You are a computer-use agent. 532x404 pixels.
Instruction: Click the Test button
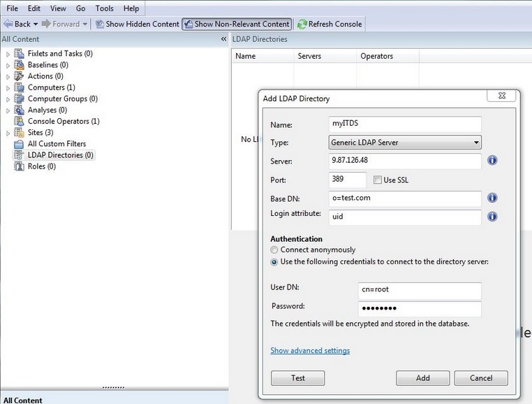point(297,378)
